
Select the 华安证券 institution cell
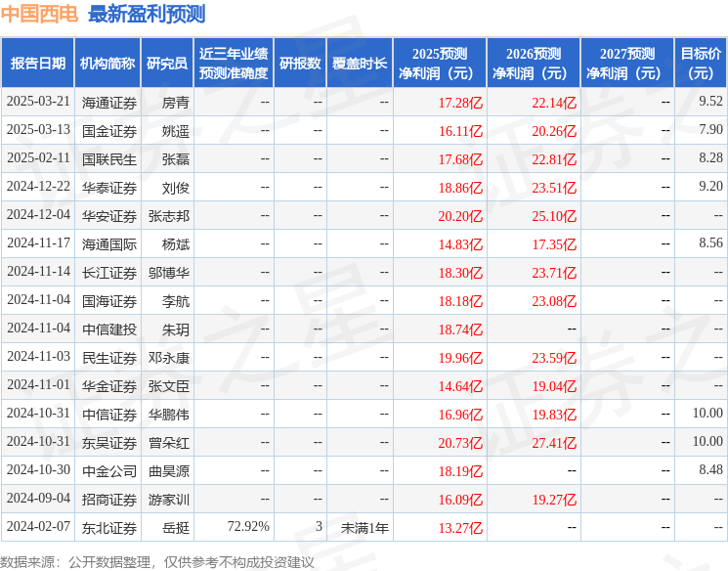[x=109, y=216]
